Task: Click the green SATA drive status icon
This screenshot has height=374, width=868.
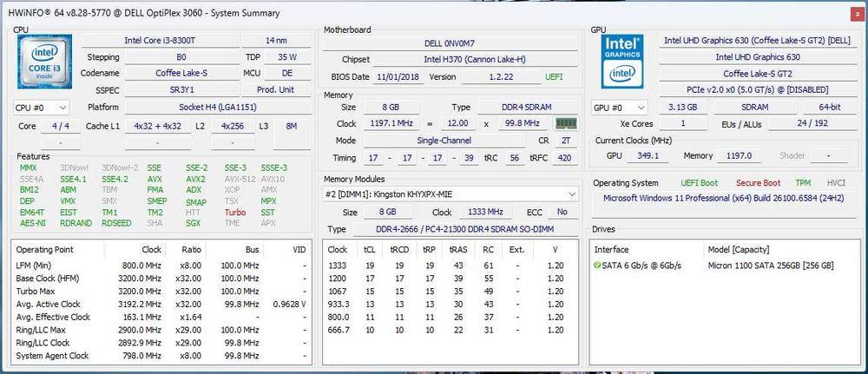Action: point(597,266)
